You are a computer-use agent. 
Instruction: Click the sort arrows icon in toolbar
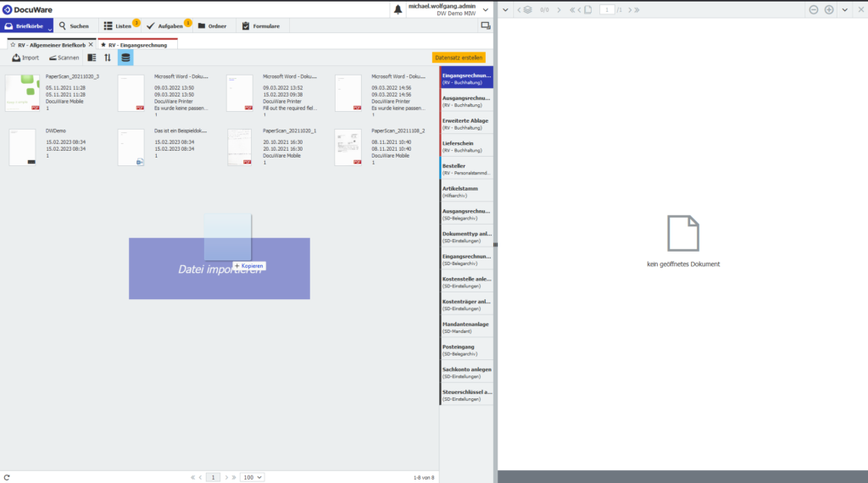pos(108,58)
